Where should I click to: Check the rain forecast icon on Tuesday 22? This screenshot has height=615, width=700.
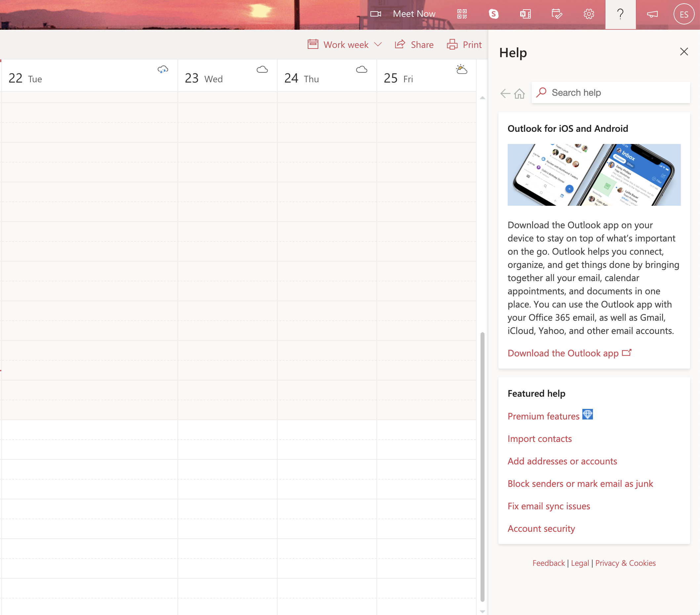[x=163, y=69]
